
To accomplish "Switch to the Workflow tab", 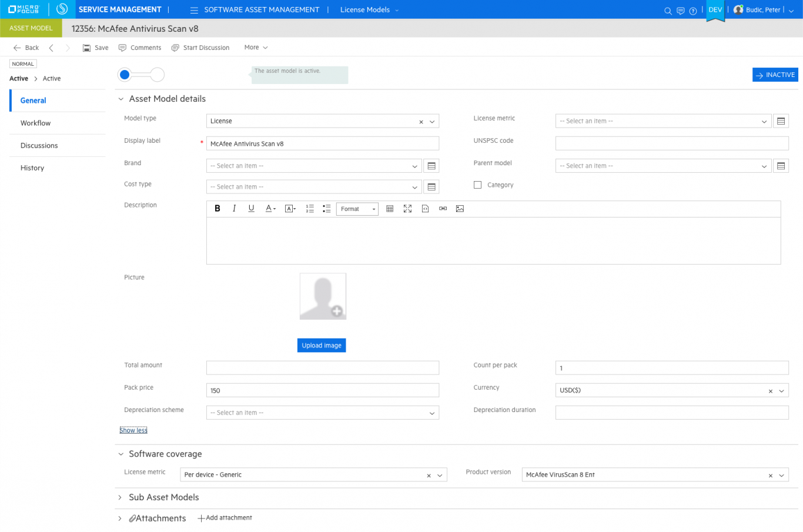I will (58, 123).
